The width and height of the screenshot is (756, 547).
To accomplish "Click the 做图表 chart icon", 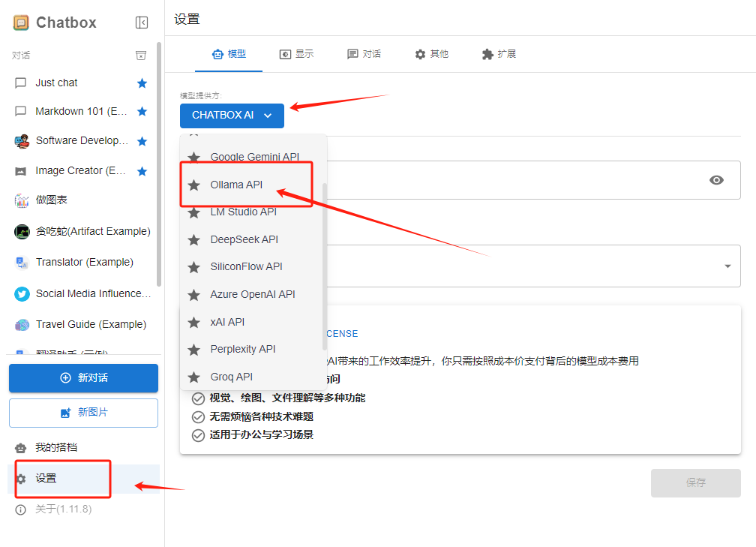I will point(22,200).
